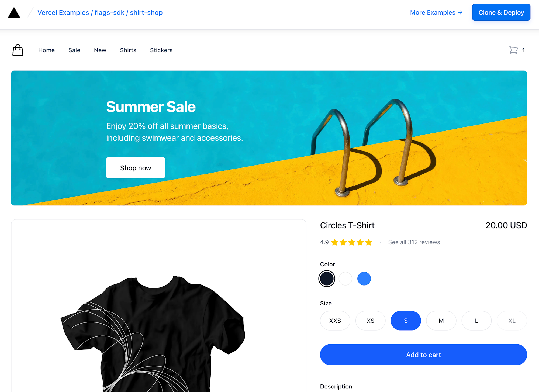Pick the blue color option
539x392 pixels.
(x=364, y=278)
